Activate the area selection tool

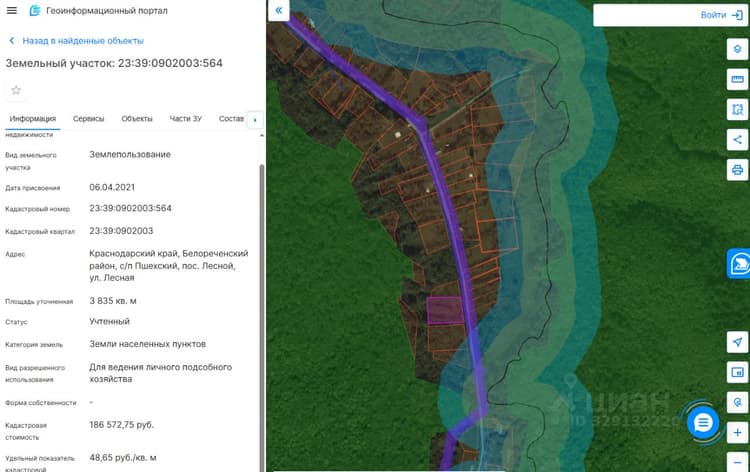[x=737, y=110]
